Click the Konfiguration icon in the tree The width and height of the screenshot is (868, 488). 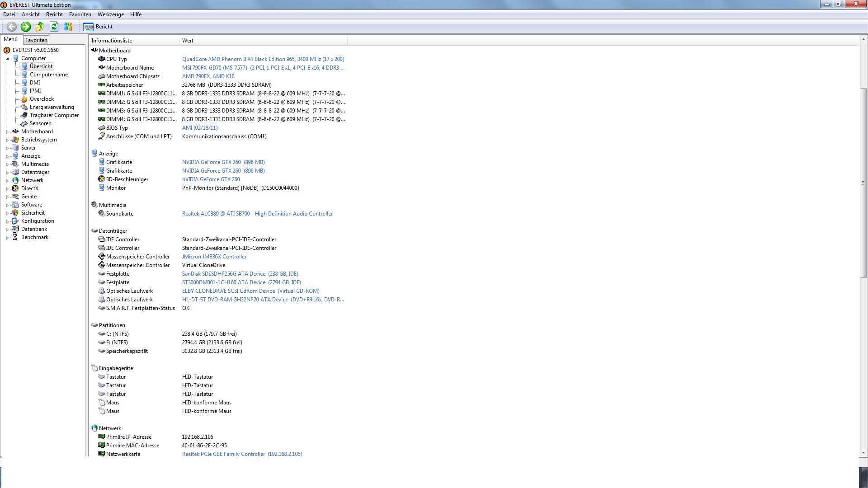coord(15,221)
